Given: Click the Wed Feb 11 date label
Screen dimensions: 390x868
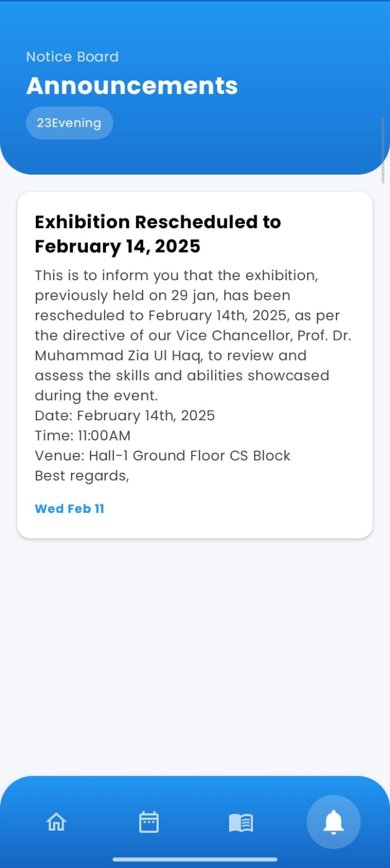Looking at the screenshot, I should pyautogui.click(x=69, y=509).
